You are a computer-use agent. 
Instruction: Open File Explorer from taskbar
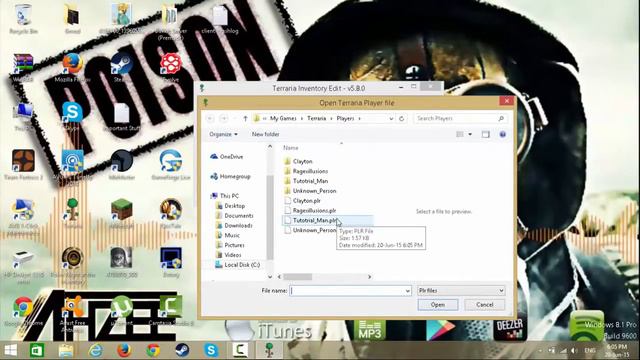click(x=66, y=350)
